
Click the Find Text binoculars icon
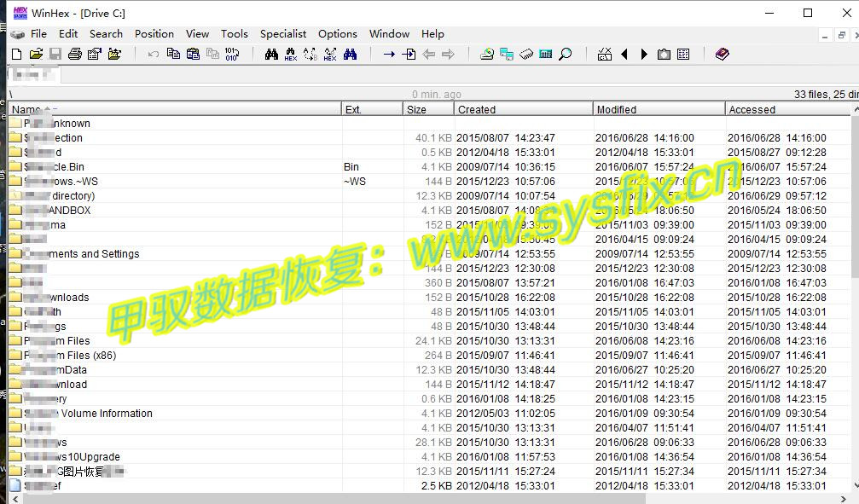click(271, 54)
